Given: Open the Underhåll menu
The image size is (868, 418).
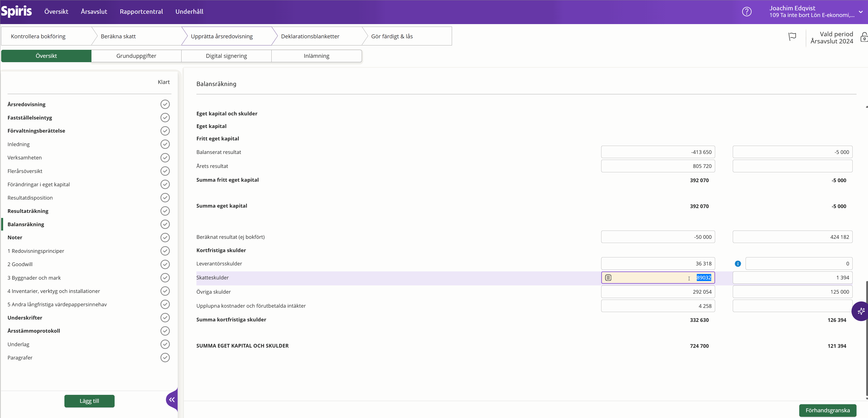Looking at the screenshot, I should 189,11.
